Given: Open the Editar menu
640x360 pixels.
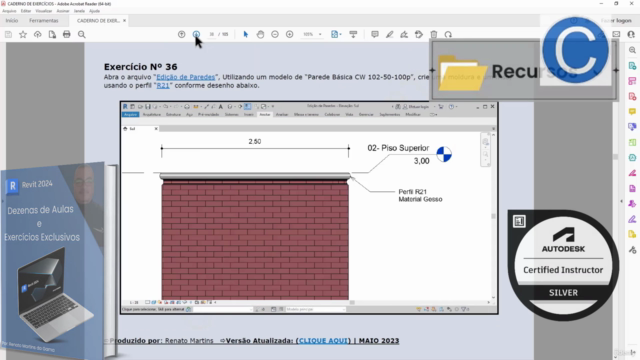Looking at the screenshot, I should (x=26, y=11).
